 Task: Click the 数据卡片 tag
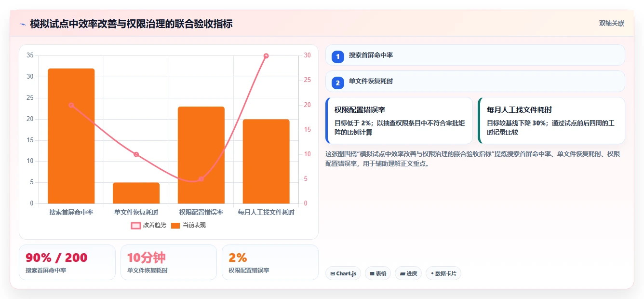click(443, 273)
